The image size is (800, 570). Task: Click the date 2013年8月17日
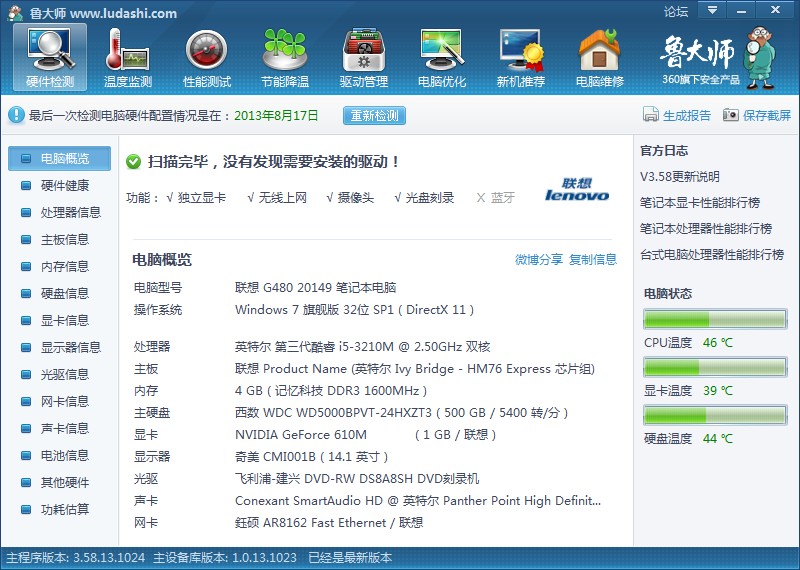(x=276, y=115)
